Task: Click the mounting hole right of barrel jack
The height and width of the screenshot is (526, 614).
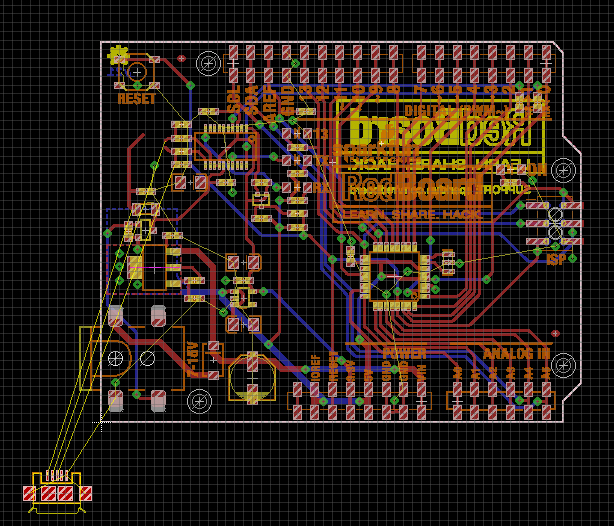Action: [200, 401]
